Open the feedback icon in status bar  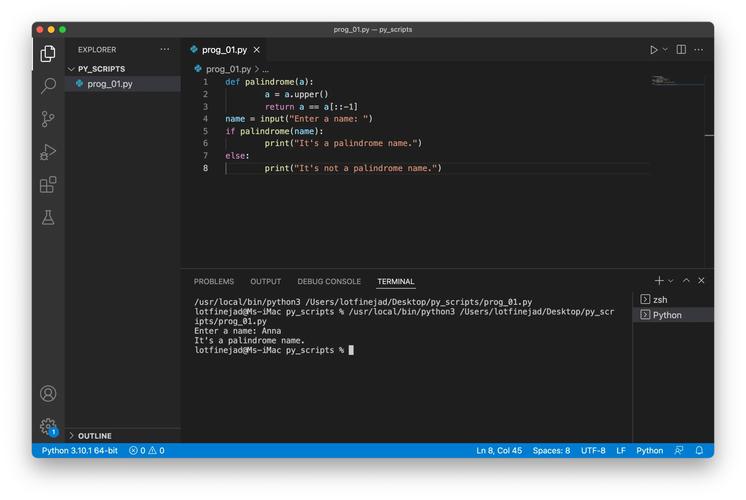point(679,451)
